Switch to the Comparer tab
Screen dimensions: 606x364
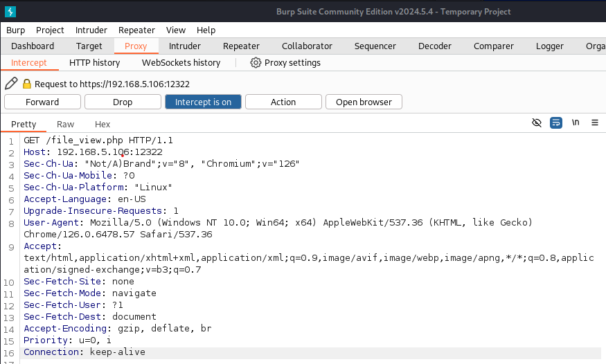[x=494, y=46]
